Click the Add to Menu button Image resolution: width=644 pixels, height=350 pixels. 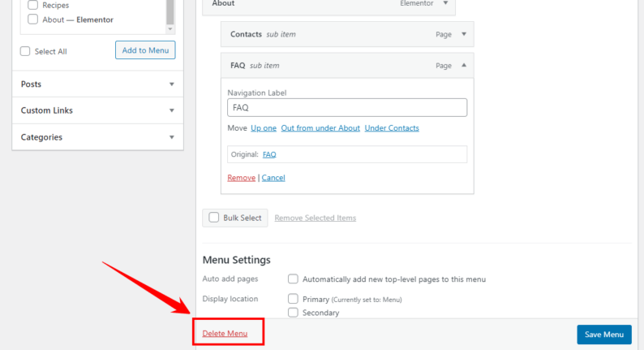tap(145, 50)
